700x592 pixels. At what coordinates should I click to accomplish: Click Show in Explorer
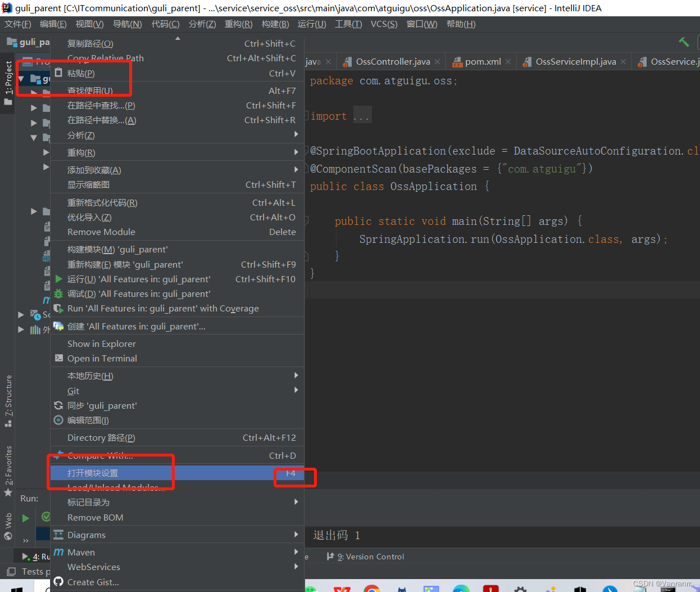tap(177, 344)
